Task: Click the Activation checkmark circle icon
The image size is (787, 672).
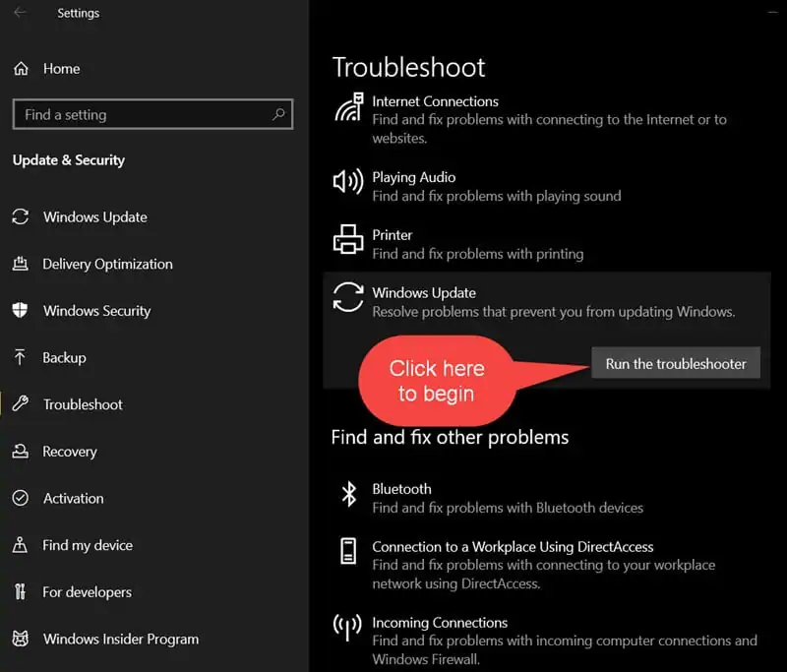Action: [x=20, y=498]
